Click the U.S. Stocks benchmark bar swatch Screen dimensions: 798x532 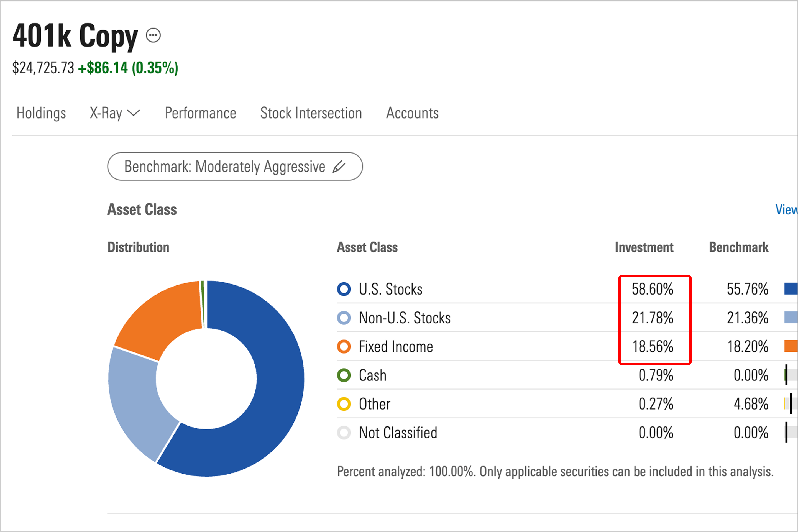pyautogui.click(x=791, y=289)
